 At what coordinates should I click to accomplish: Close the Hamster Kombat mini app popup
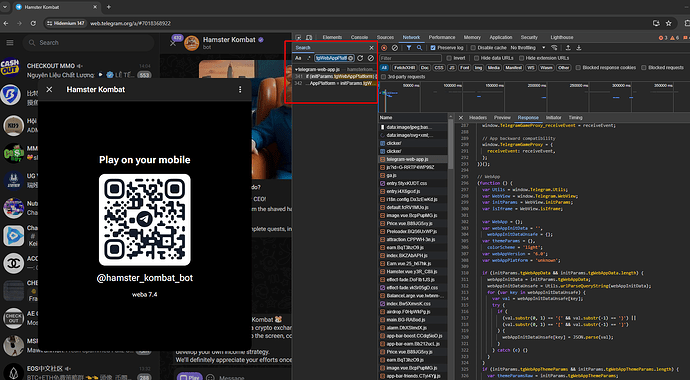pos(49,89)
